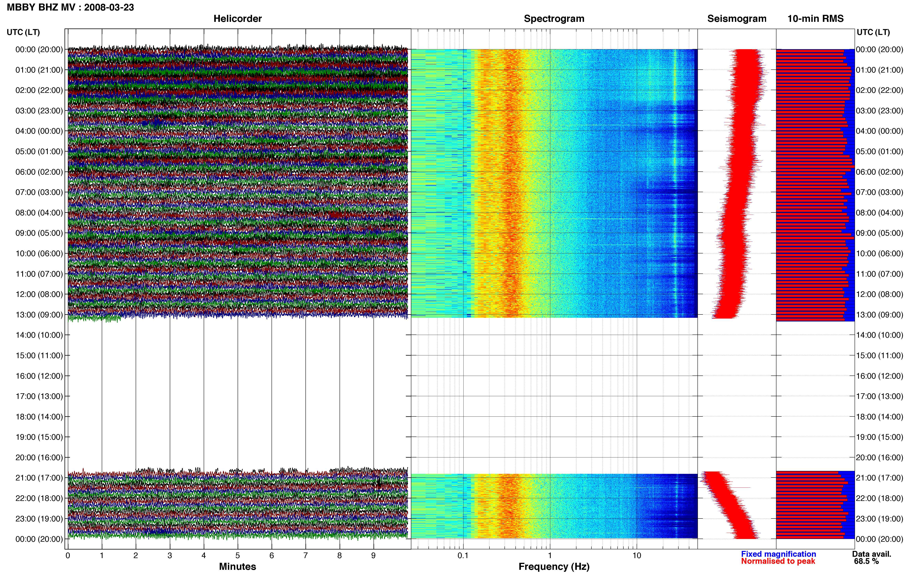Viewport: 924px width, 578px height.
Task: Click left time label '01:00 (21:00)'
Action: click(39, 70)
